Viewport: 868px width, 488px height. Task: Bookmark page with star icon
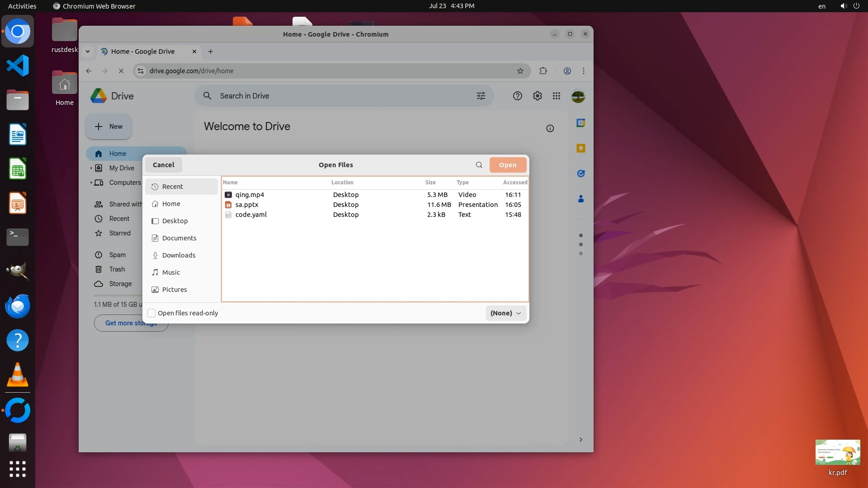pyautogui.click(x=520, y=71)
